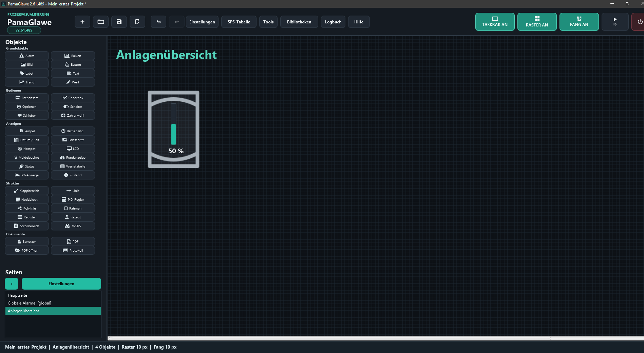Add a Schalter switch object

point(73,106)
